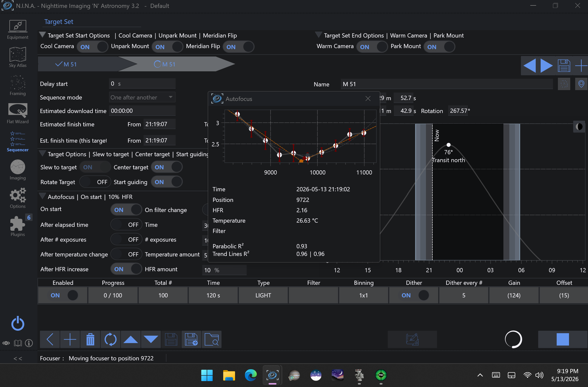Image resolution: width=588 pixels, height=387 pixels.
Task: Open the Imaging section
Action: [18, 170]
